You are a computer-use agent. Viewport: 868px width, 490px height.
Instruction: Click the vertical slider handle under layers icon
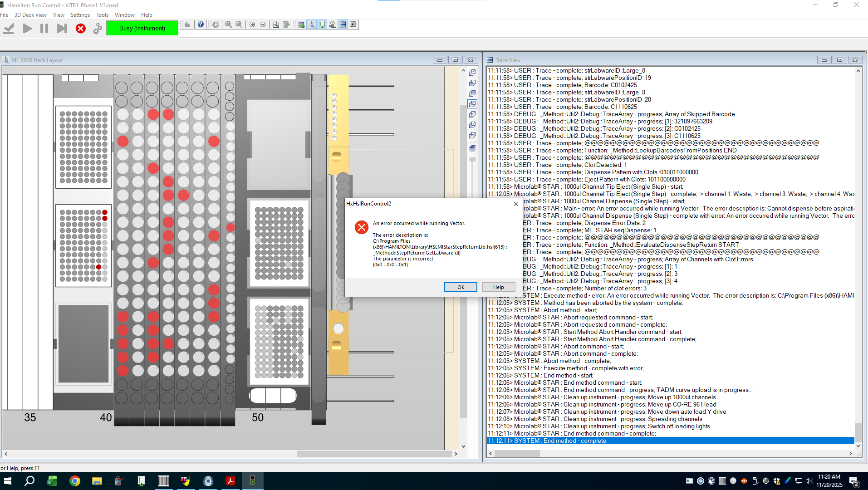[x=472, y=160]
